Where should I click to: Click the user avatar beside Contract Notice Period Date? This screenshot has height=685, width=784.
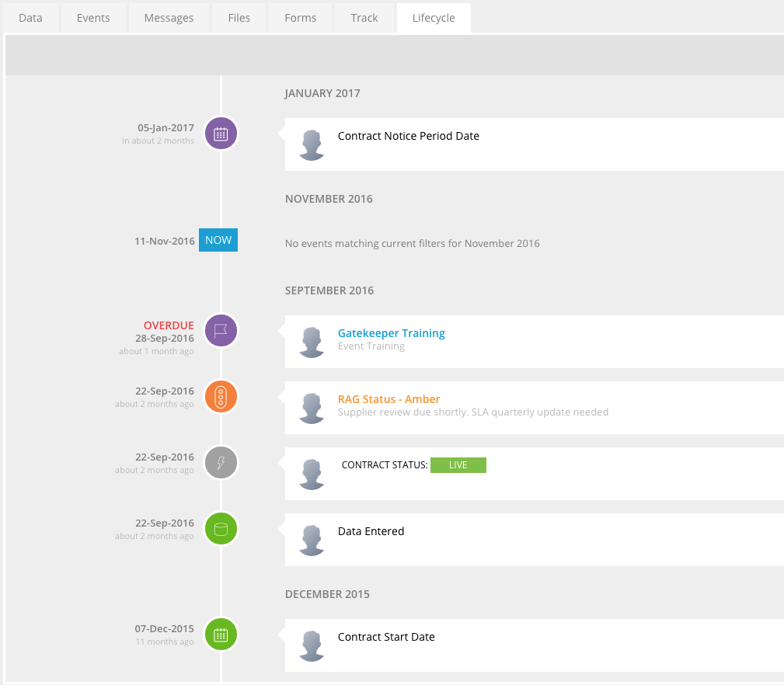[312, 145]
